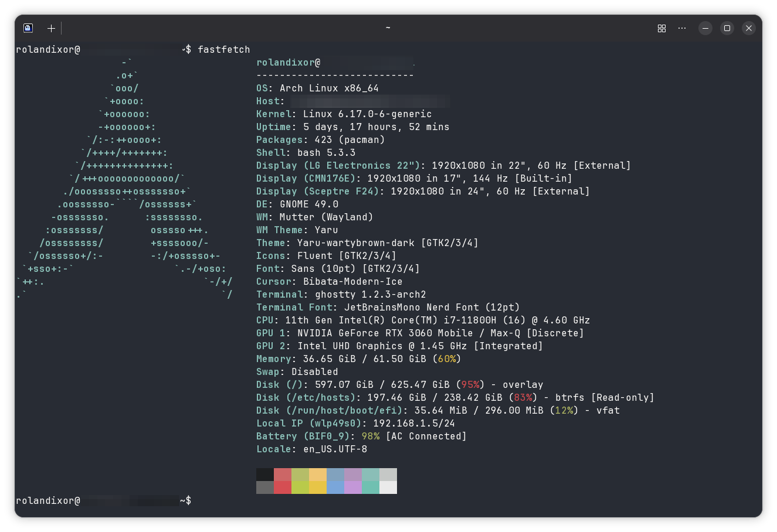The height and width of the screenshot is (532, 777).
Task: Click the terminal icon in the header bar
Action: coord(28,28)
